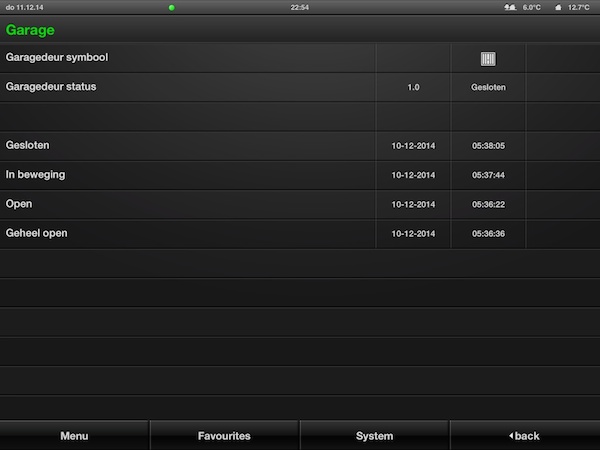Select the Gesloten log entry row
Screen dimensions: 600x450
[28, 146]
